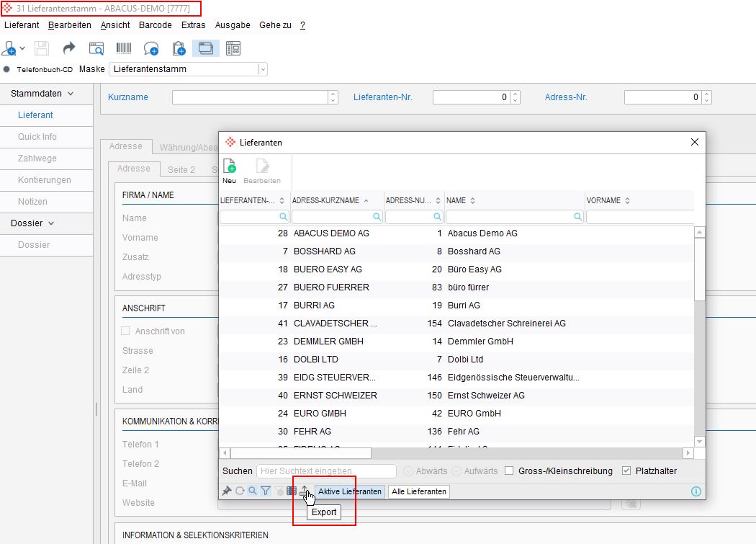This screenshot has height=544, width=756.
Task: Click the barcode toolbar icon
Action: pyautogui.click(x=124, y=48)
